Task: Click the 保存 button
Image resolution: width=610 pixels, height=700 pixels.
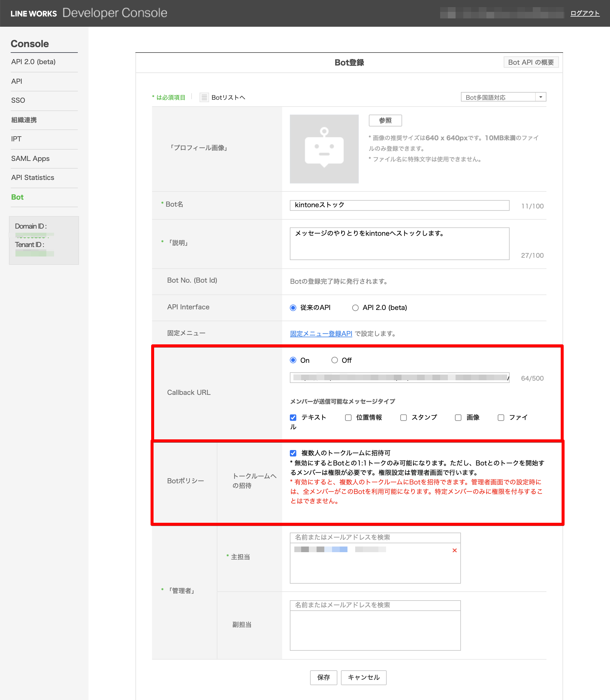Action: point(323,677)
